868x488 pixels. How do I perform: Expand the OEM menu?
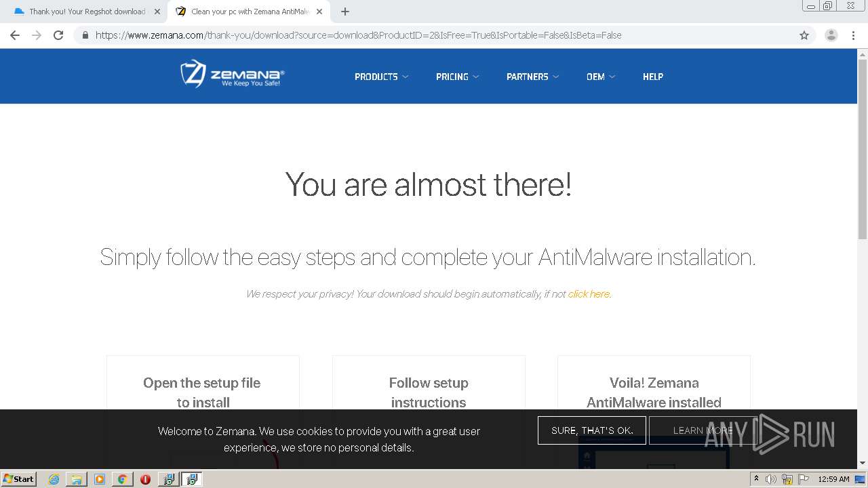(x=601, y=77)
